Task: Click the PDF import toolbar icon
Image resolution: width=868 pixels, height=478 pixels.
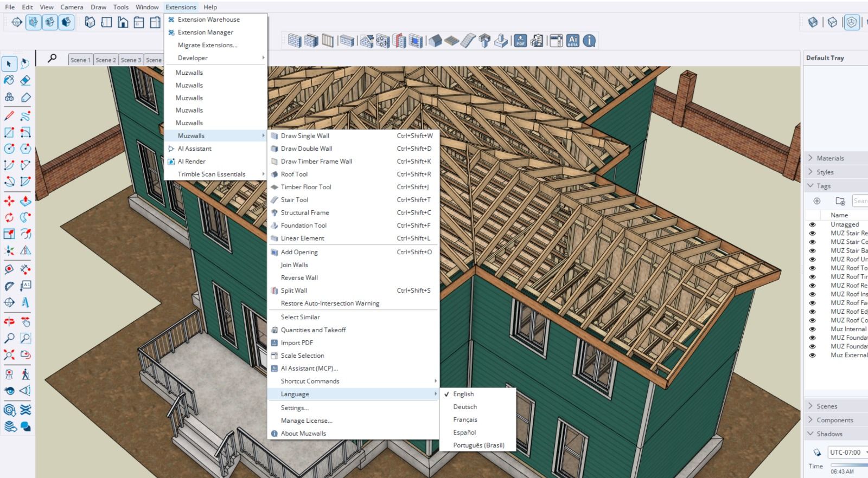Action: 520,41
